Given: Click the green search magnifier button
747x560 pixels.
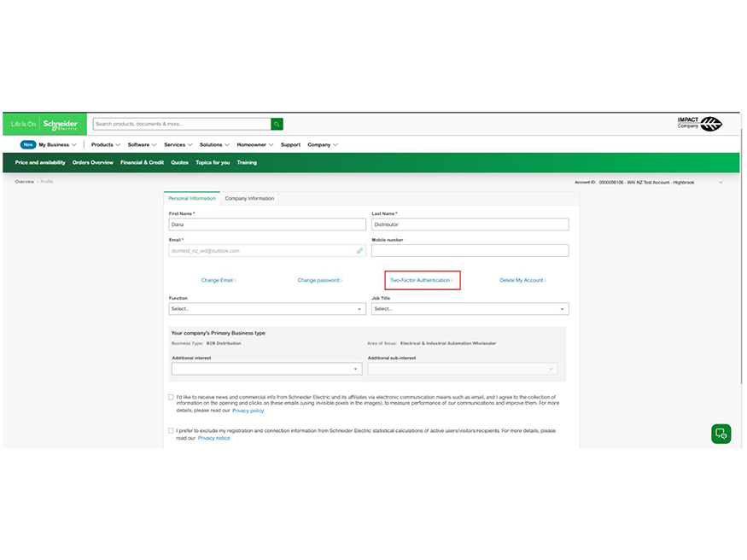Looking at the screenshot, I should (x=277, y=124).
